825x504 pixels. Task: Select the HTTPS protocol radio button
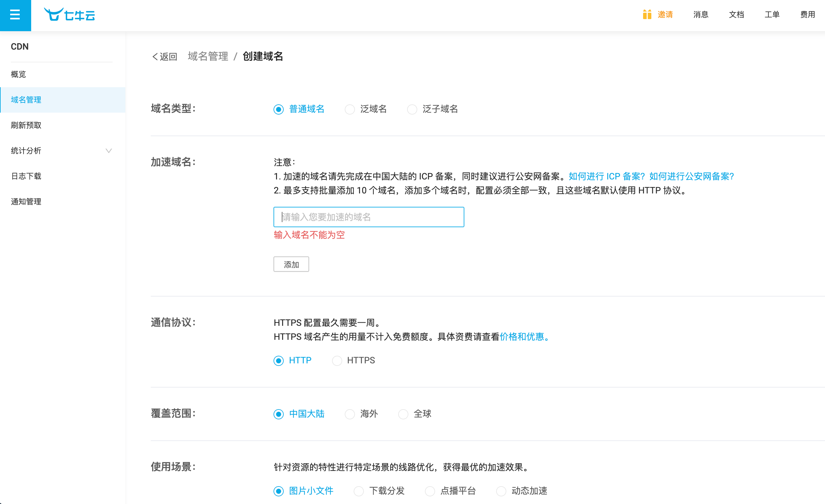337,361
